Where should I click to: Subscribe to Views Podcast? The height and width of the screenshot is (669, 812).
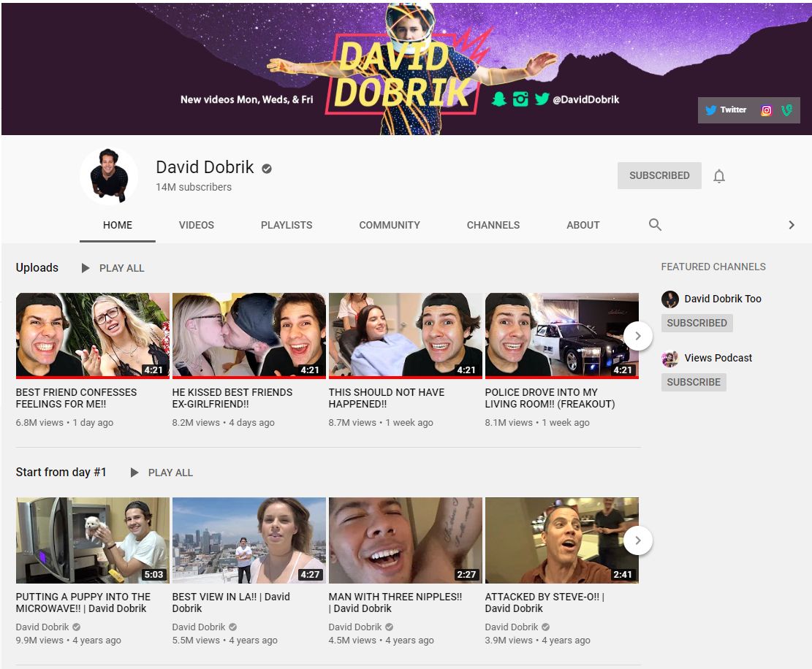pyautogui.click(x=694, y=382)
